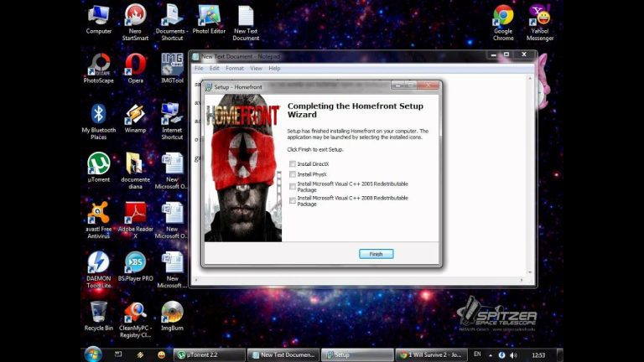The height and width of the screenshot is (362, 644).
Task: Select Nero StartSmart desktop shortcut
Action: coord(135,22)
